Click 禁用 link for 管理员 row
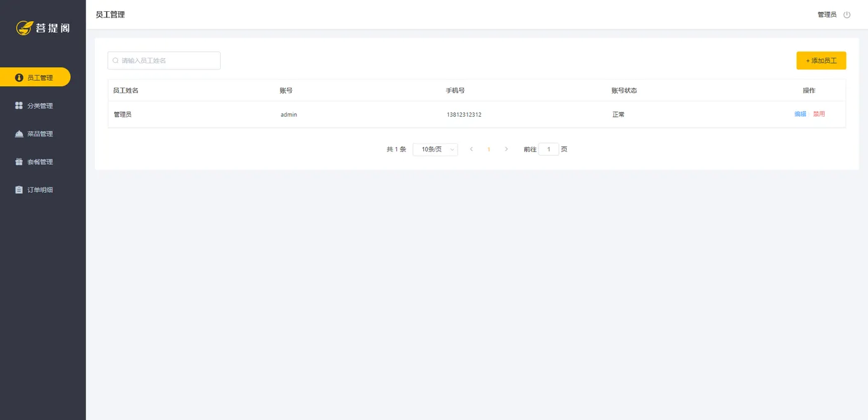The height and width of the screenshot is (420, 868). click(819, 114)
